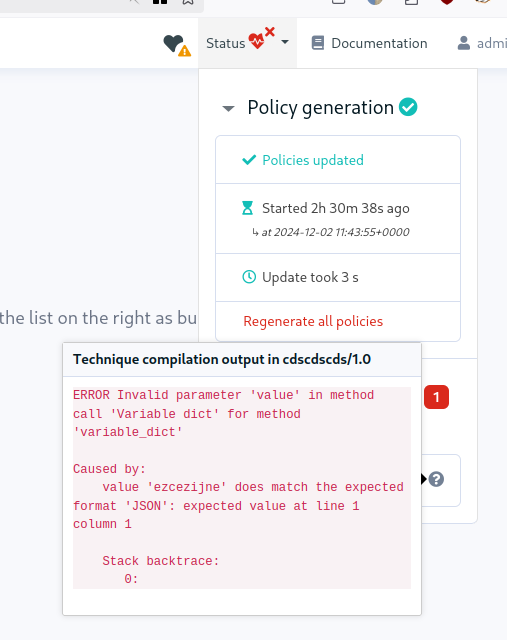Click the admin user avatar icon
507x640 pixels.
463,43
